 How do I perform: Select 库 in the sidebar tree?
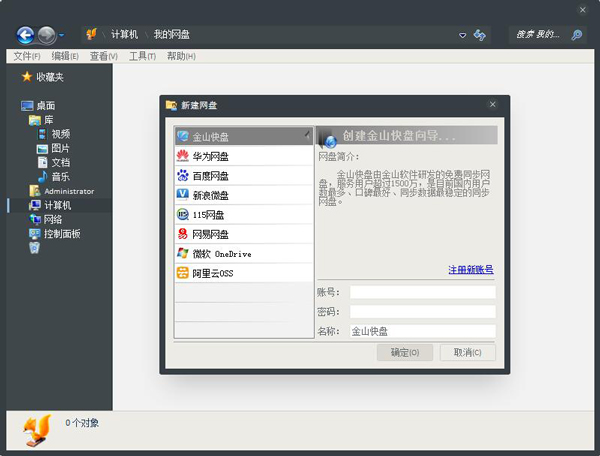pyautogui.click(x=49, y=120)
